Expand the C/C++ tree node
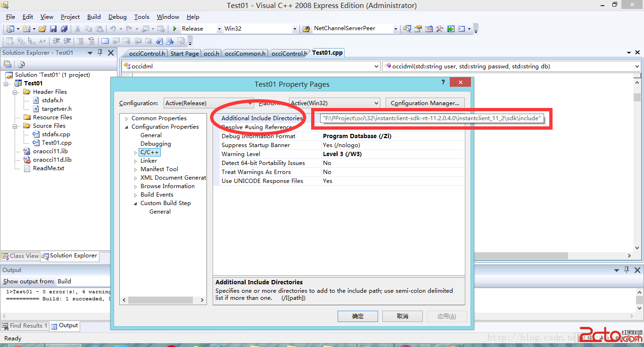Screen dimensions: 644x347 (x=136, y=153)
